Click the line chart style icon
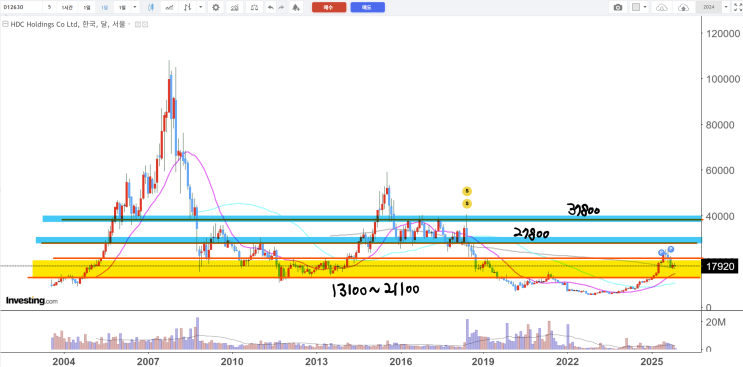This screenshot has height=367, width=743. click(x=169, y=7)
